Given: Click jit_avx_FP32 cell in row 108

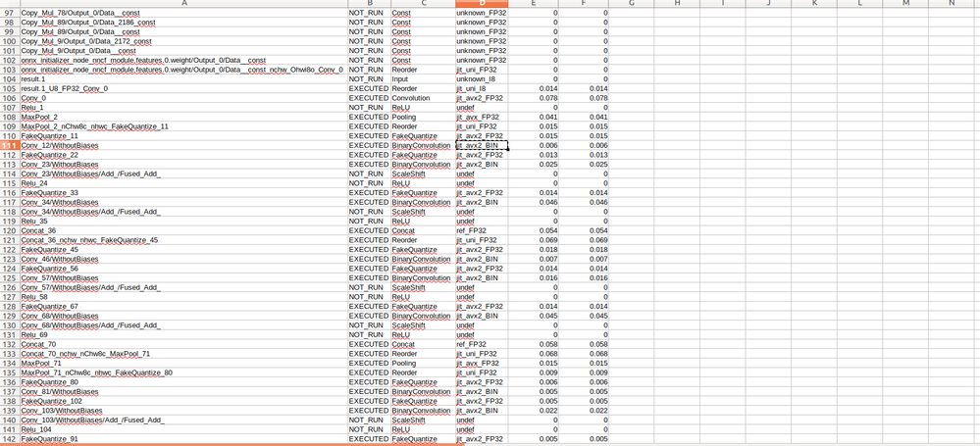Looking at the screenshot, I should [482, 117].
